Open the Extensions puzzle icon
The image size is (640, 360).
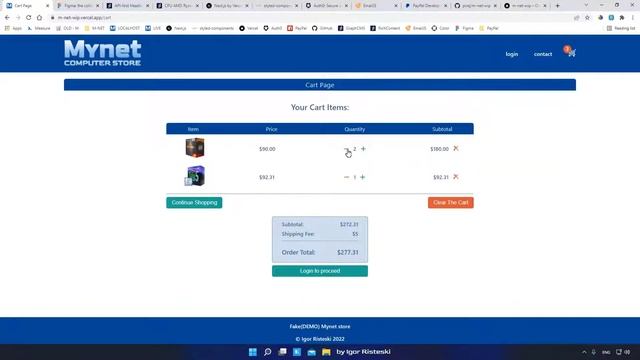tap(622, 18)
